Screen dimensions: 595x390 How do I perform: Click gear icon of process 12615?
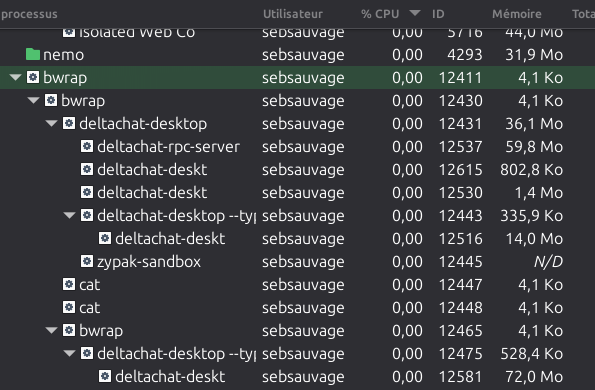(87, 170)
